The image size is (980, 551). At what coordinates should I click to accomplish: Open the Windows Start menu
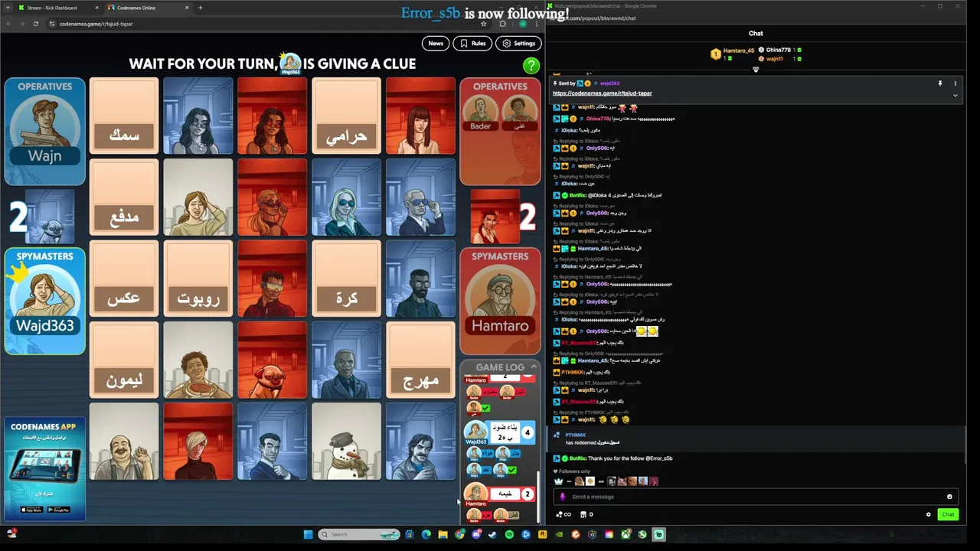pyautogui.click(x=309, y=534)
